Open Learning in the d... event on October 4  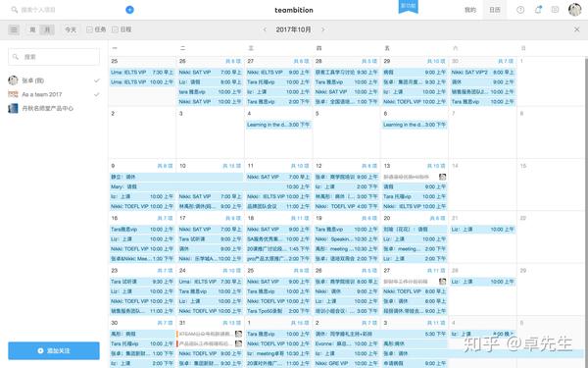click(x=278, y=125)
